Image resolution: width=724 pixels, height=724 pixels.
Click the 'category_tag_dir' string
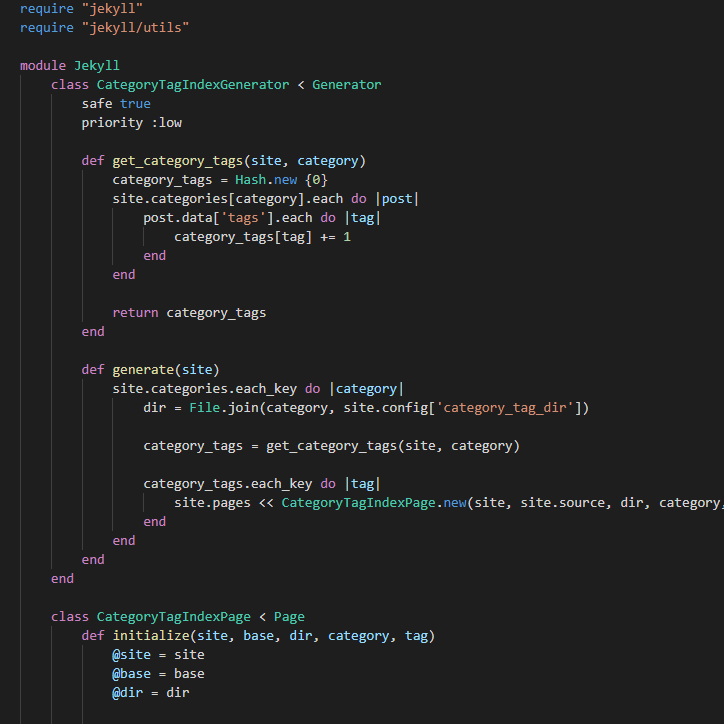(x=505, y=408)
